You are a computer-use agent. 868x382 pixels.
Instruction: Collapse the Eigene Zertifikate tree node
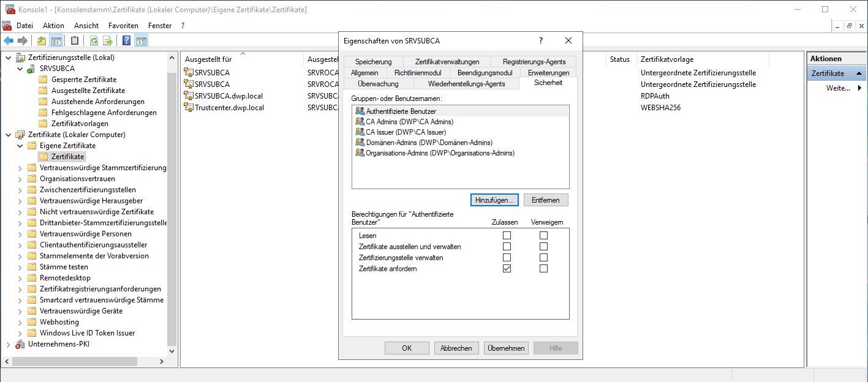[20, 146]
